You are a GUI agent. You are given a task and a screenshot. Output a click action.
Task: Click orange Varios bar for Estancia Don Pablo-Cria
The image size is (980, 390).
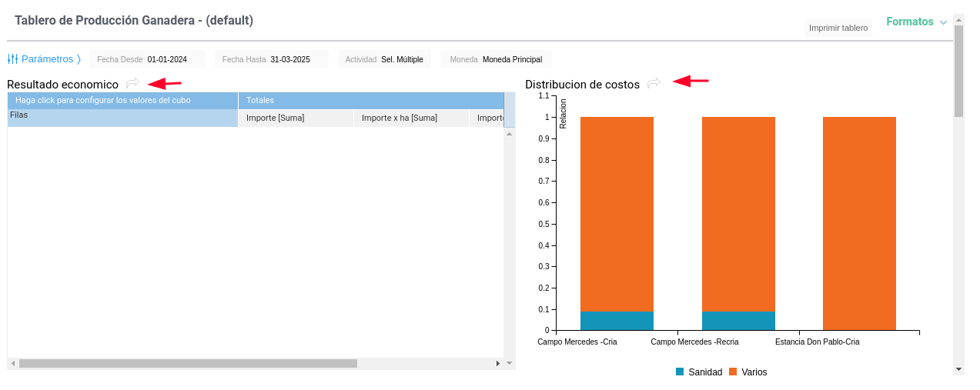[x=859, y=223]
